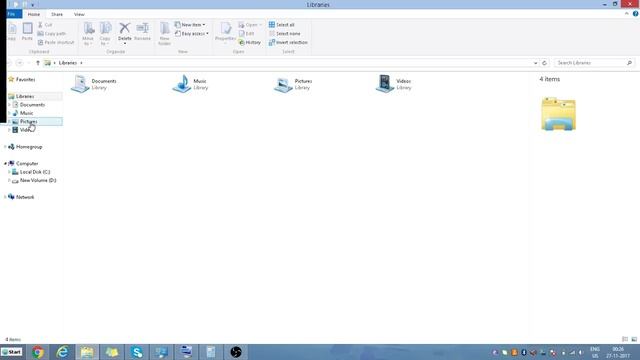Click the search magnifier icon
This screenshot has width=640, height=360.
(629, 63)
